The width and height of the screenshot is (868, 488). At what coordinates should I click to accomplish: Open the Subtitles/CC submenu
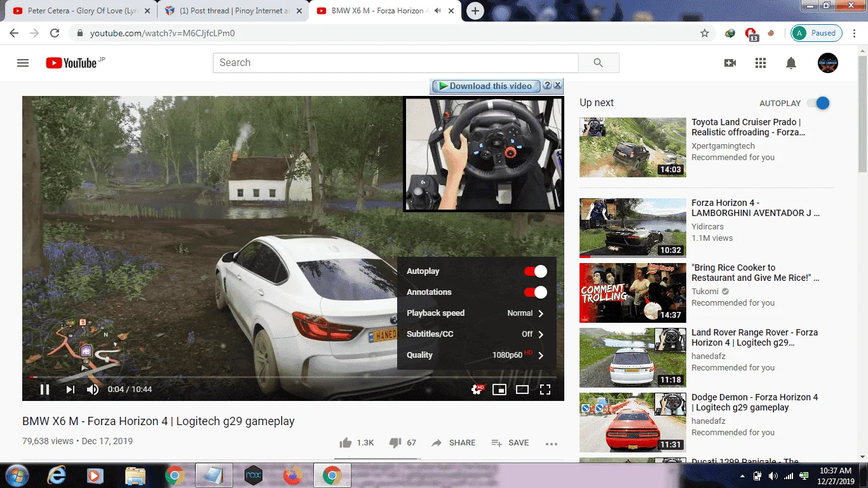pos(477,334)
